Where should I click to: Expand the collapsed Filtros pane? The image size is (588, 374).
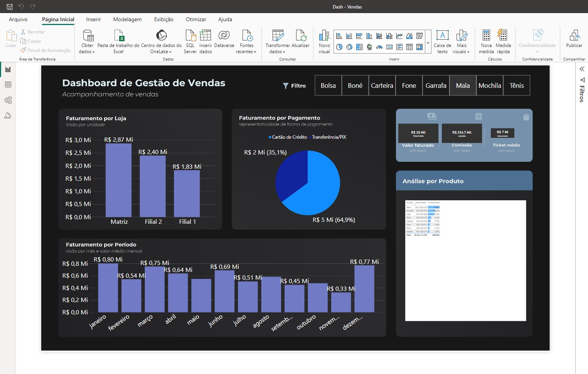pyautogui.click(x=582, y=69)
